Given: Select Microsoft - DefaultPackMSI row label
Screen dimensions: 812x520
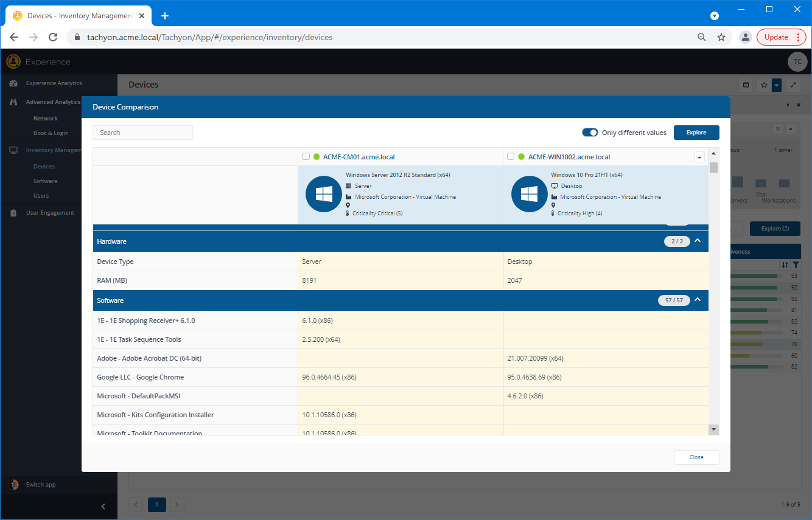Looking at the screenshot, I should [138, 396].
